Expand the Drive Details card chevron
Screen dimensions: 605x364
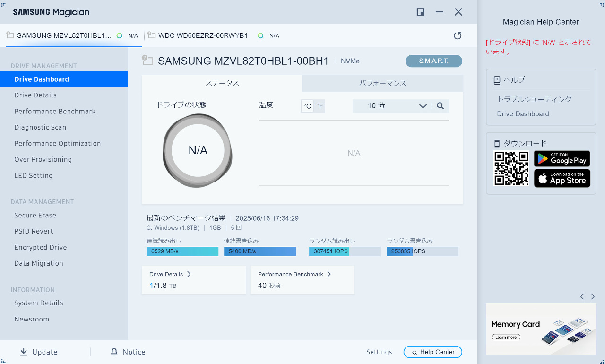[189, 274]
